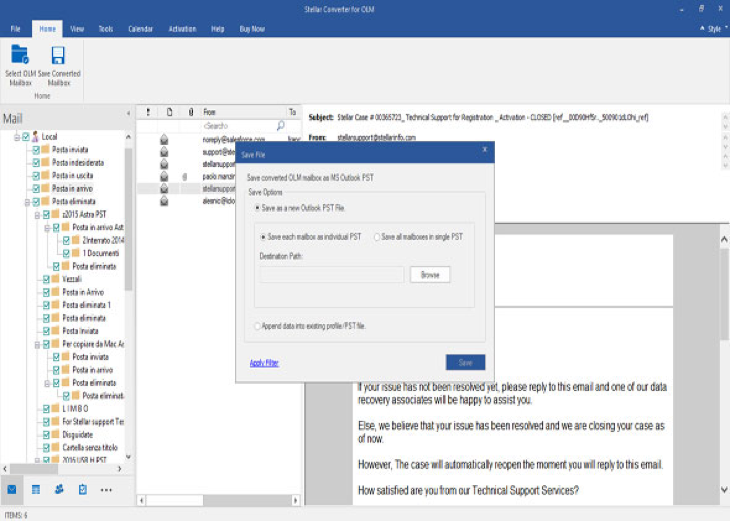Close the Save File dialog
The height and width of the screenshot is (521, 730).
point(485,149)
